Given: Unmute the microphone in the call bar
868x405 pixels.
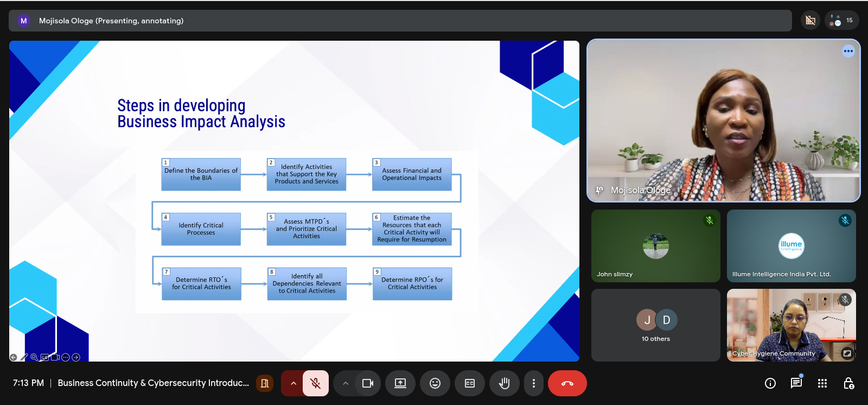Looking at the screenshot, I should tap(315, 383).
